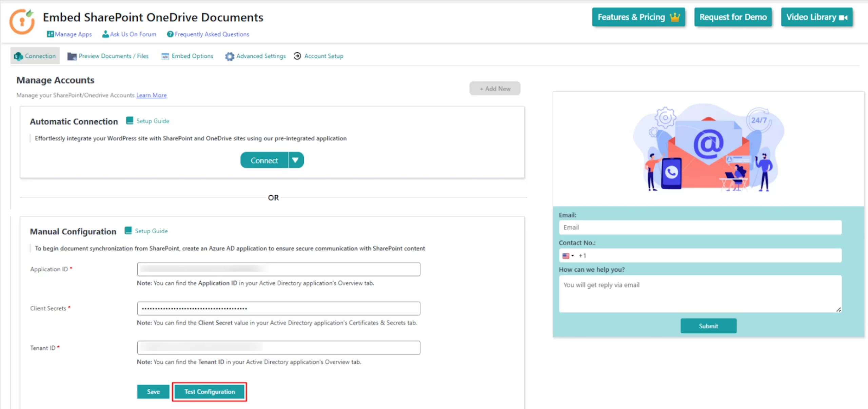Open the country flag code dropdown

pos(568,256)
